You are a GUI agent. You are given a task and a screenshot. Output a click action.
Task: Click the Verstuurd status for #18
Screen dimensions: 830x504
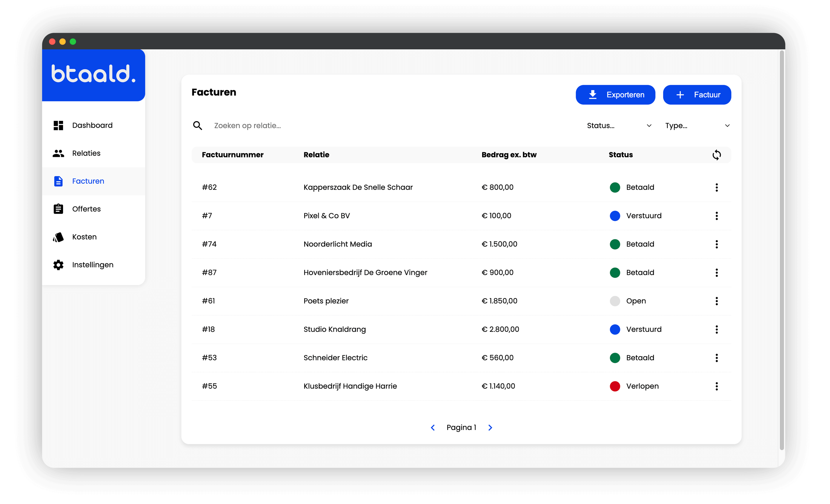(644, 330)
